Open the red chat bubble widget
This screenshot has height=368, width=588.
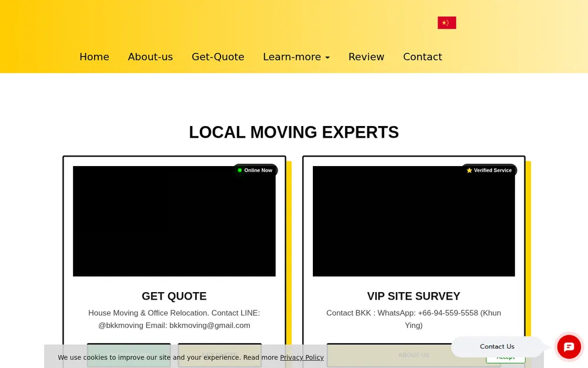(x=569, y=347)
